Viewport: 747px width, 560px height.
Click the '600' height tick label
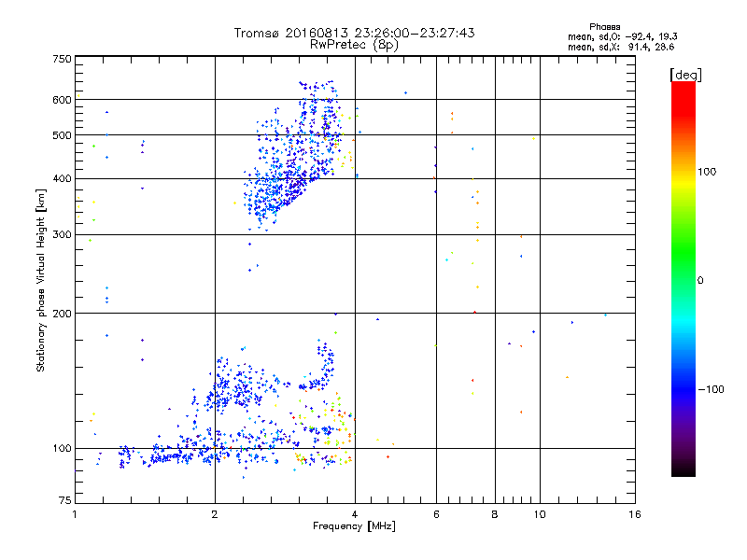(63, 100)
